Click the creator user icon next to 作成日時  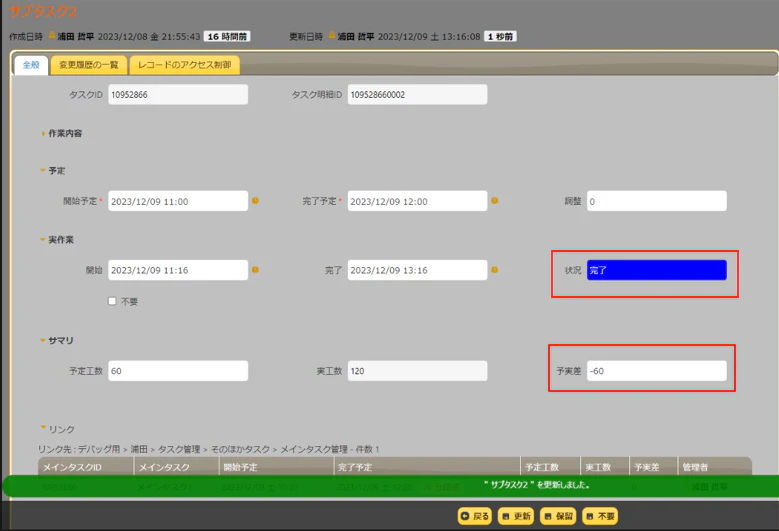52,36
